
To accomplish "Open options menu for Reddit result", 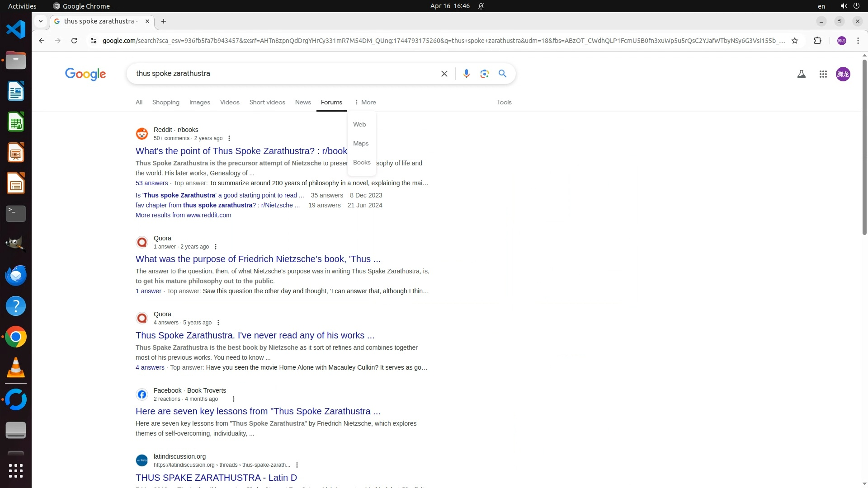I will (x=229, y=138).
